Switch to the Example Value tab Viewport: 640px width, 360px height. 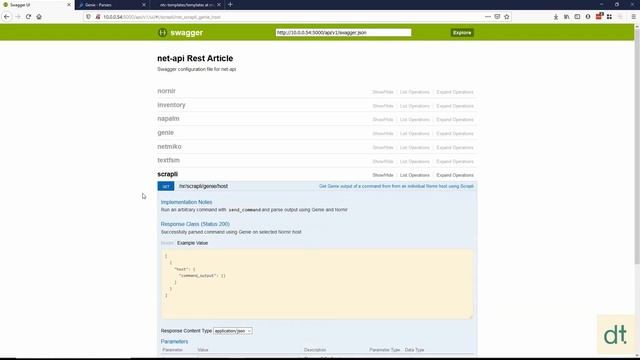[192, 243]
